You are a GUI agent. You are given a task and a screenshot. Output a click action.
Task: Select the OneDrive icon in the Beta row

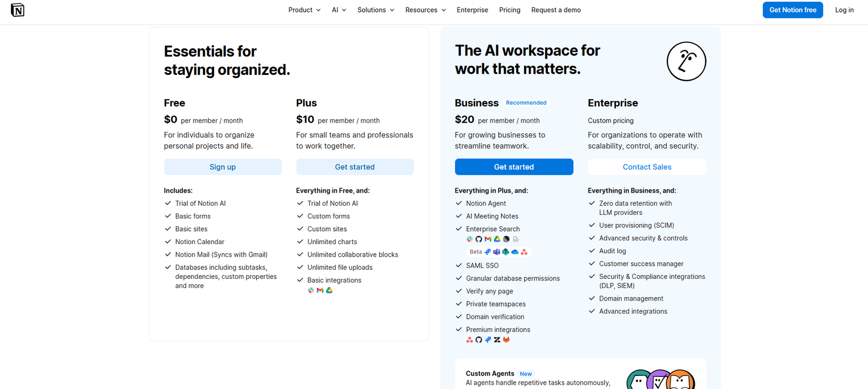tap(514, 251)
